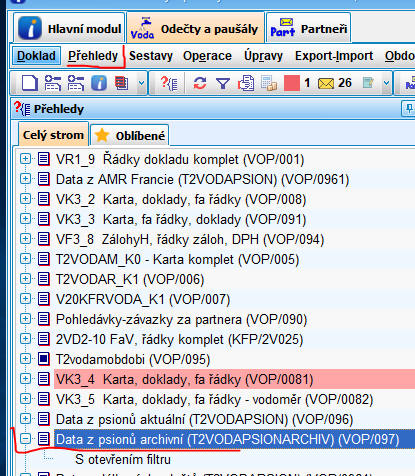Select Data z AMR Francie (VOP/0961)

[202, 179]
